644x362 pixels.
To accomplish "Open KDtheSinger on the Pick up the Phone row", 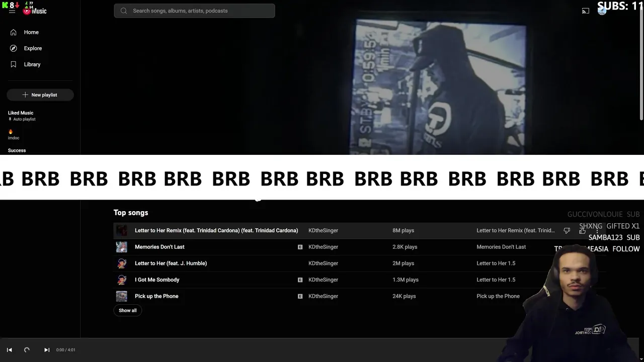I will point(323,296).
